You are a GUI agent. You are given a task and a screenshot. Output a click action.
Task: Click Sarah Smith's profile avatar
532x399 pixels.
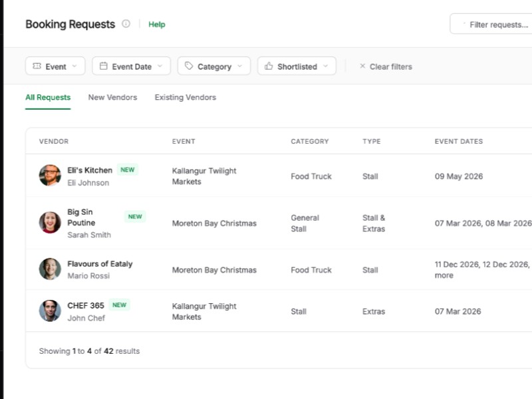click(x=49, y=223)
